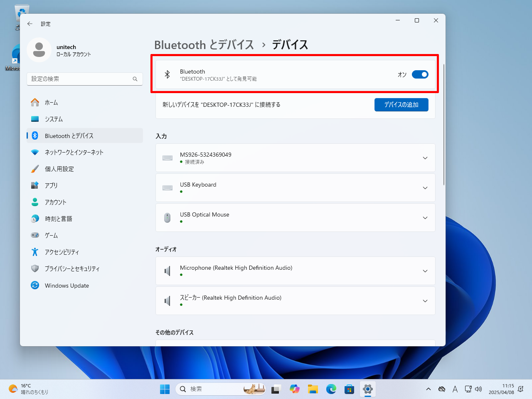Open File Explorer from taskbar
532x399 pixels.
[313, 389]
